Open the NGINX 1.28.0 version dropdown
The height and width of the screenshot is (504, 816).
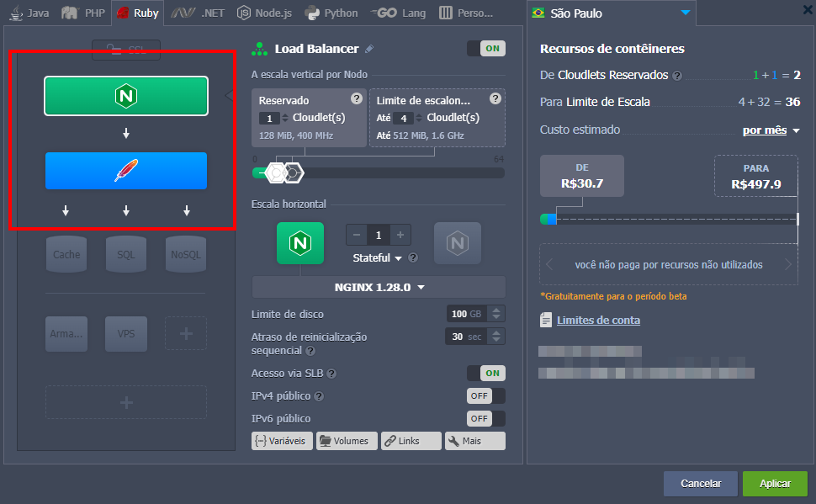379,288
